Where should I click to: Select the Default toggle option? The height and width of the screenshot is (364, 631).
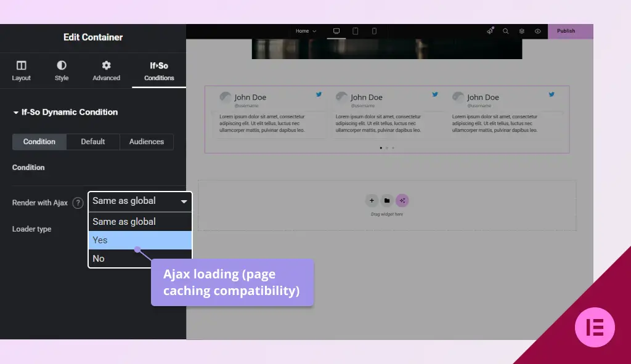pos(93,142)
